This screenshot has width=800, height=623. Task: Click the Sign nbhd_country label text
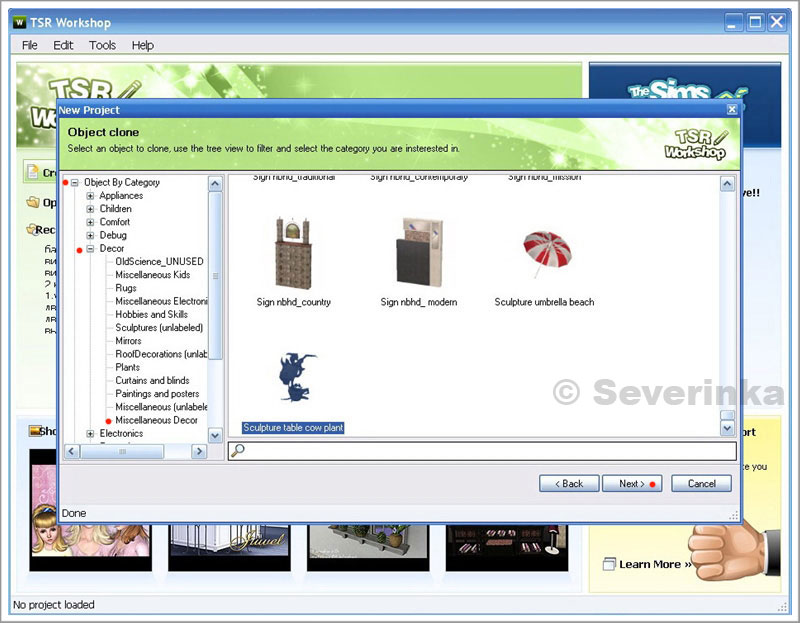pyautogui.click(x=293, y=302)
